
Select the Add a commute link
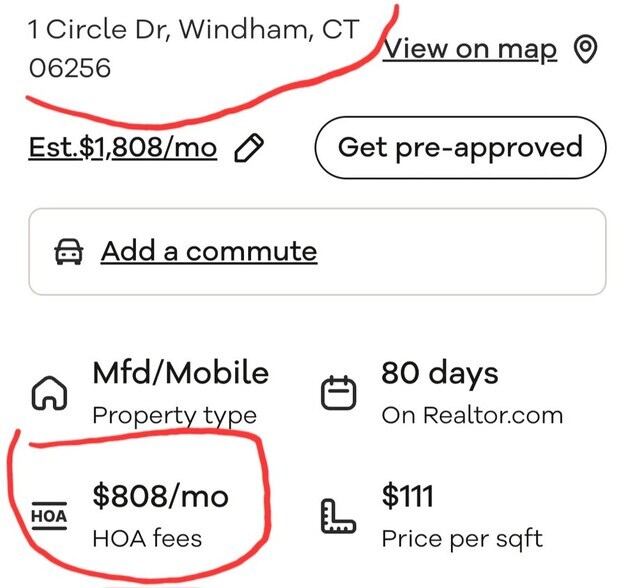coord(208,251)
